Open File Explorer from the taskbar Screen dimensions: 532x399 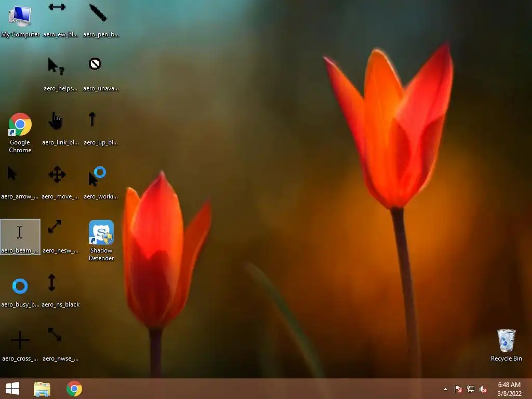pos(42,389)
